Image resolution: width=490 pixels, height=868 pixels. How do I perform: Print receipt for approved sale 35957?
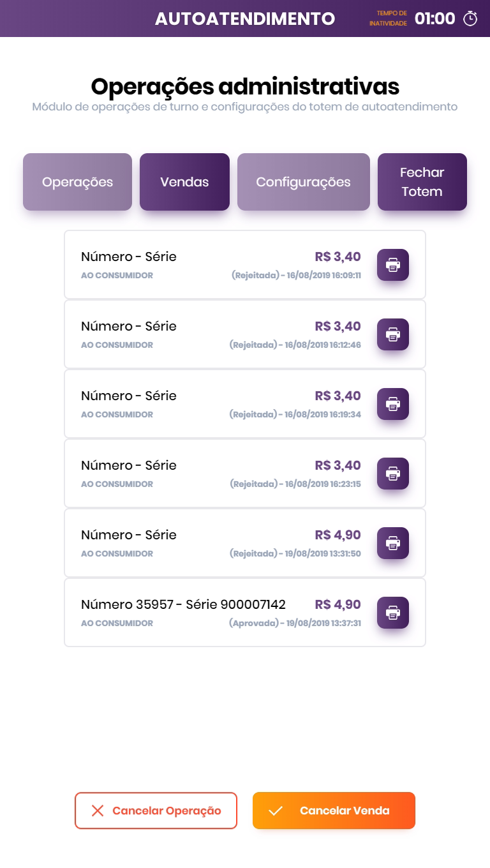(x=393, y=613)
